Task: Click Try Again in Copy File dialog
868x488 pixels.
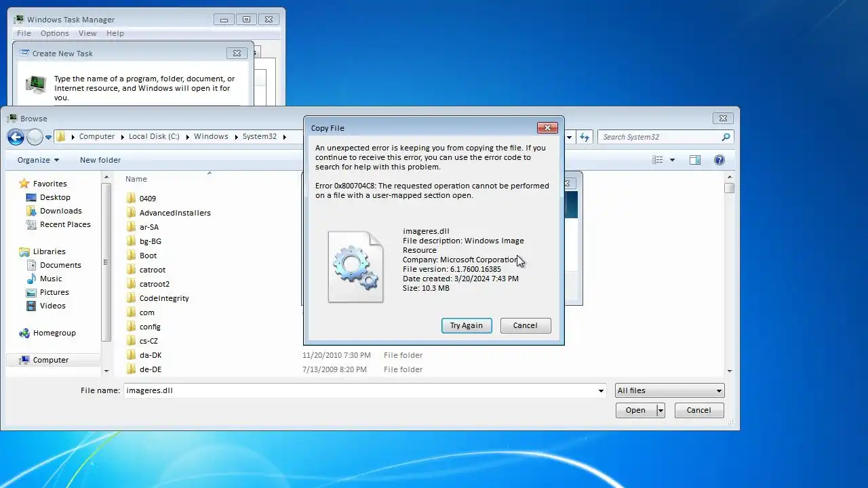Action: point(467,325)
